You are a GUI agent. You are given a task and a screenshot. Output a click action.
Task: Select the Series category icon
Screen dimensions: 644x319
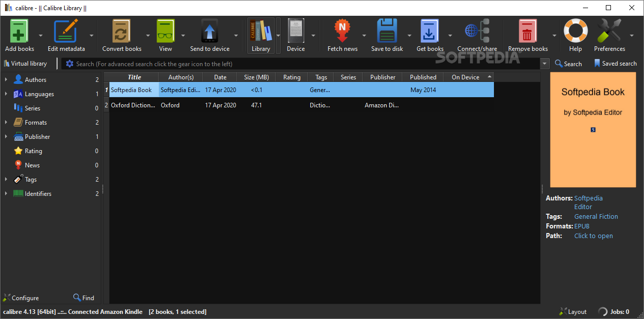18,108
